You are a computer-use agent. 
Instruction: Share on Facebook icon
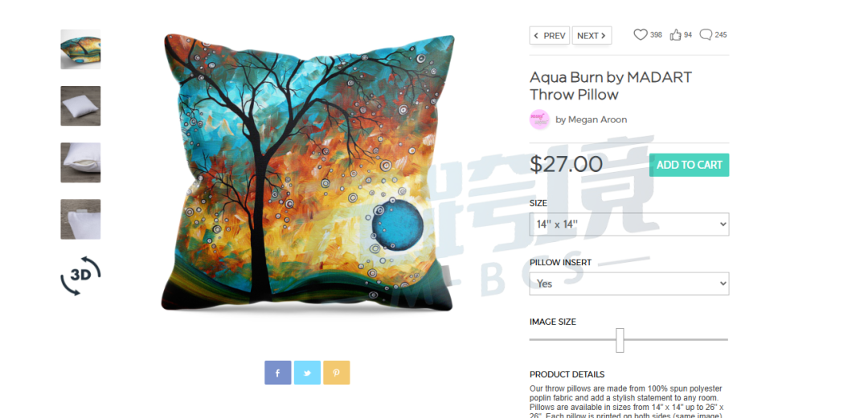coord(277,373)
